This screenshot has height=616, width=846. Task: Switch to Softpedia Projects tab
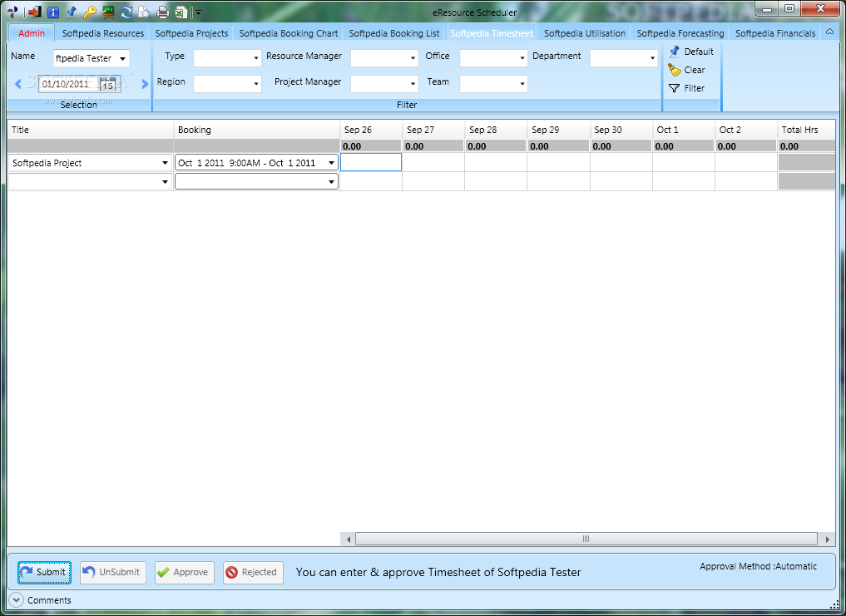pos(191,33)
